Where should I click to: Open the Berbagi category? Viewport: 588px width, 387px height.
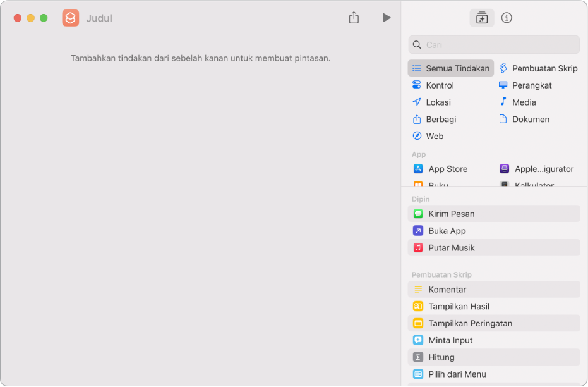pos(435,119)
